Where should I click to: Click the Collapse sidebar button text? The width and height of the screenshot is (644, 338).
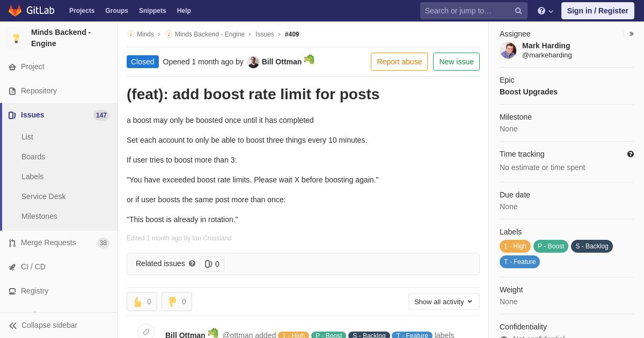pyautogui.click(x=49, y=325)
